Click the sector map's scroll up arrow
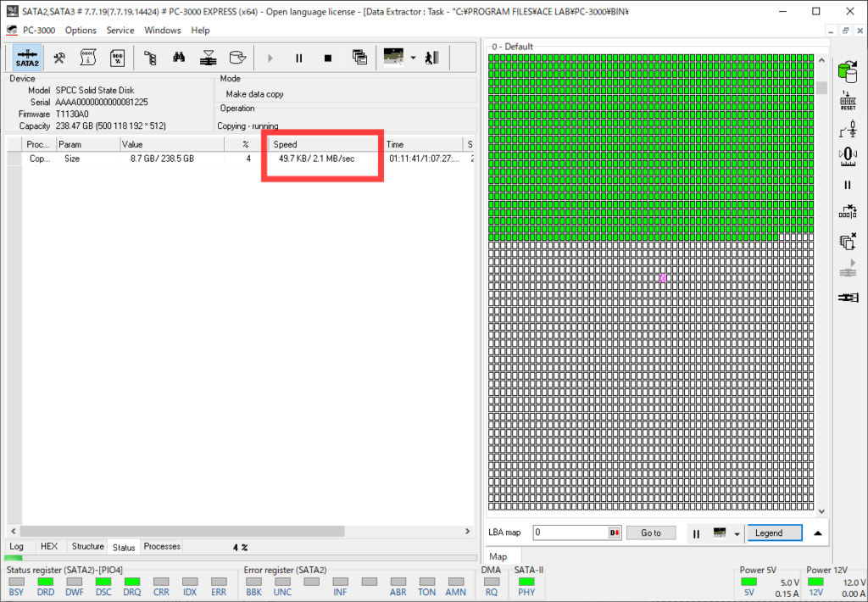 click(821, 60)
